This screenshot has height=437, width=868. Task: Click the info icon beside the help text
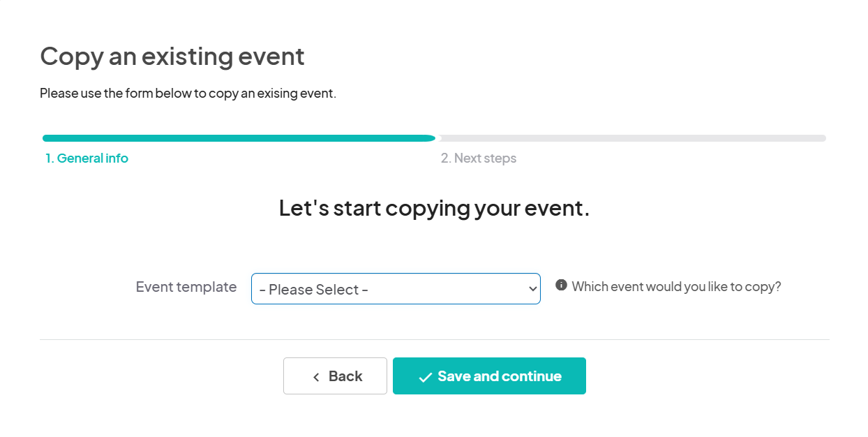coord(561,285)
